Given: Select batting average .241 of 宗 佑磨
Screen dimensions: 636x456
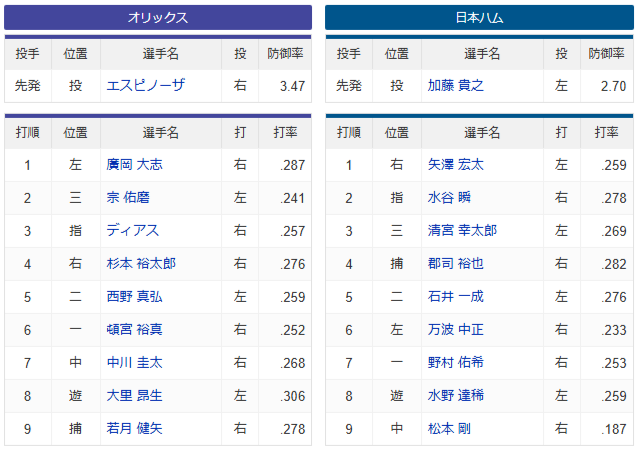Looking at the screenshot, I should (x=292, y=198).
